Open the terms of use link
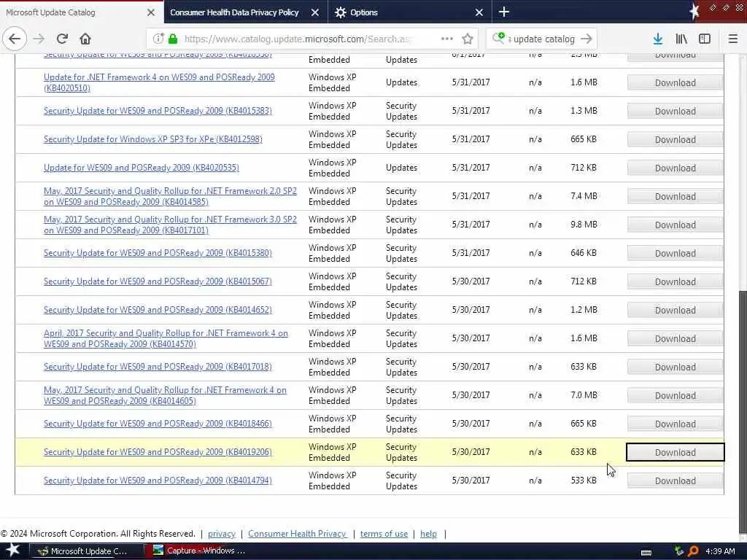Screen dimensions: 747x560 click(384, 534)
